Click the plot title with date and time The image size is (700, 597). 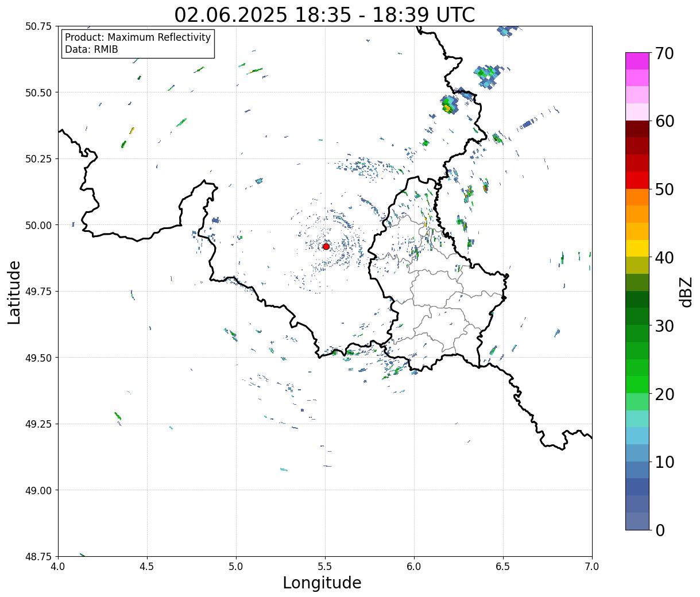point(325,14)
